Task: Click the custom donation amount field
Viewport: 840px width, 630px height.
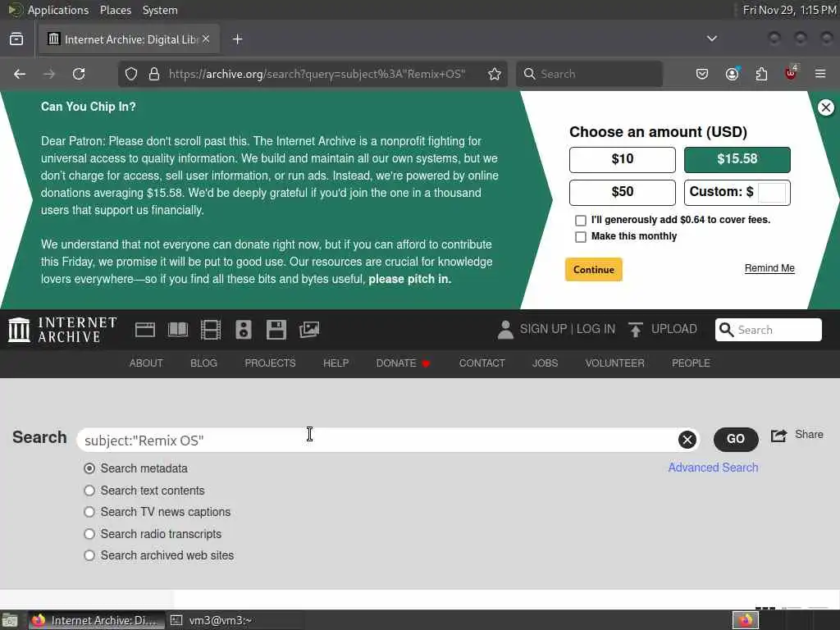Action: click(x=772, y=192)
